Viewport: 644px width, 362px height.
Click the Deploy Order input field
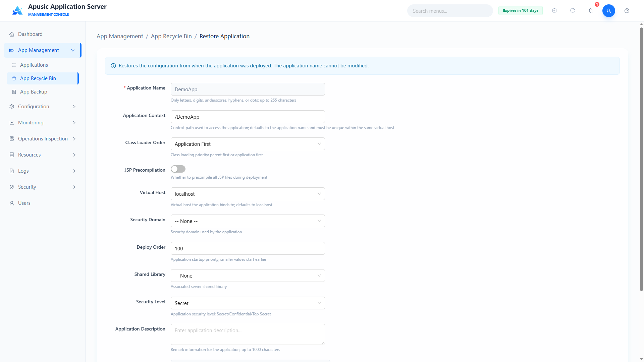248,248
